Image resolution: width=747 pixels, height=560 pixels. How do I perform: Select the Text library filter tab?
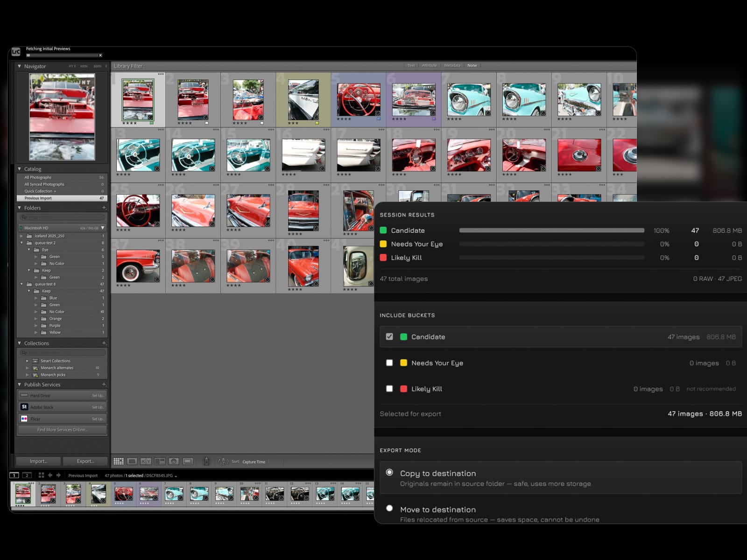point(411,66)
